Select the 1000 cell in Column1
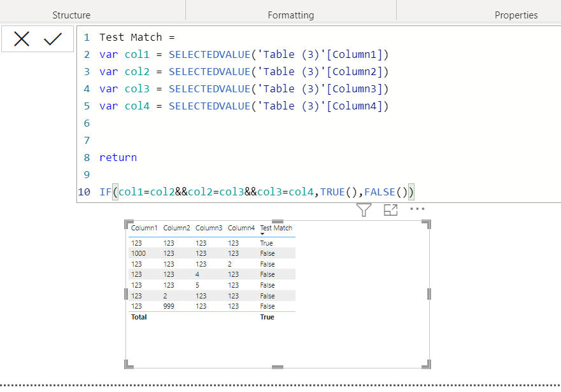The width and height of the screenshot is (561, 392). [x=138, y=253]
